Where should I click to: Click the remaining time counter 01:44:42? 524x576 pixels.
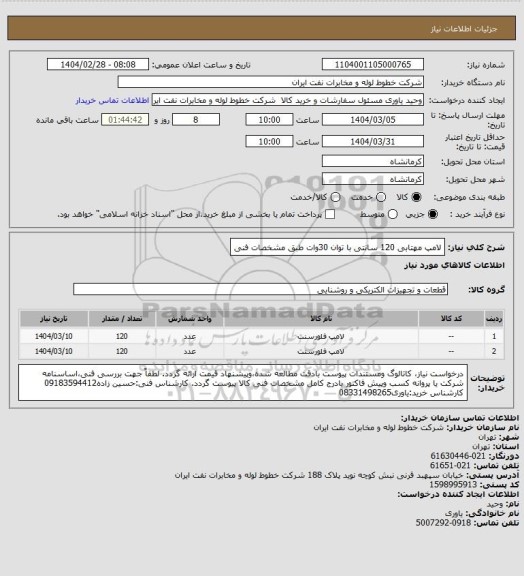[125, 120]
